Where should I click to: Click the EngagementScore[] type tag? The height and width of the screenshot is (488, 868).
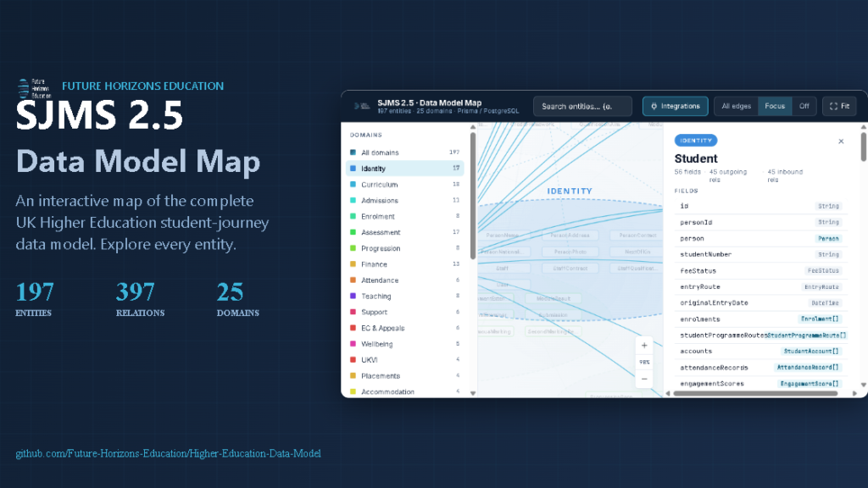(x=810, y=384)
